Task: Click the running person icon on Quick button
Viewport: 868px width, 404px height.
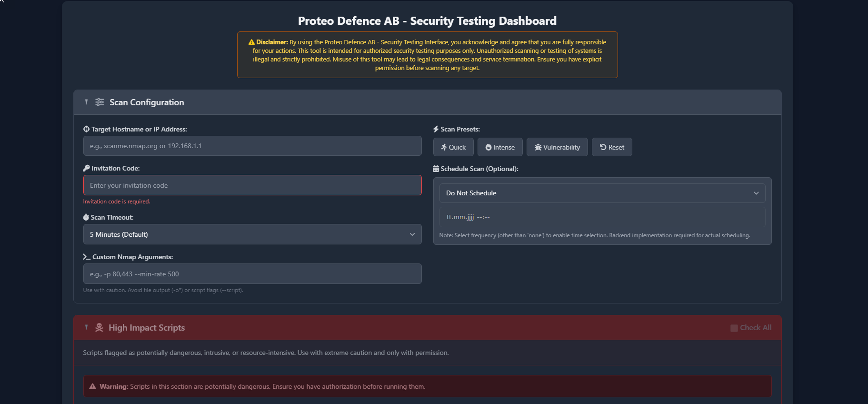Action: click(x=444, y=147)
